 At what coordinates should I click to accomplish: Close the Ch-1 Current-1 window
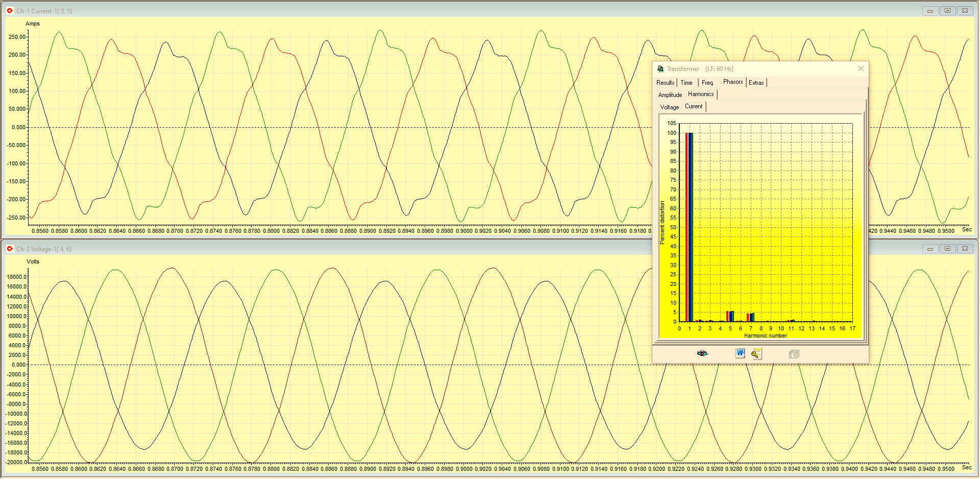point(965,11)
